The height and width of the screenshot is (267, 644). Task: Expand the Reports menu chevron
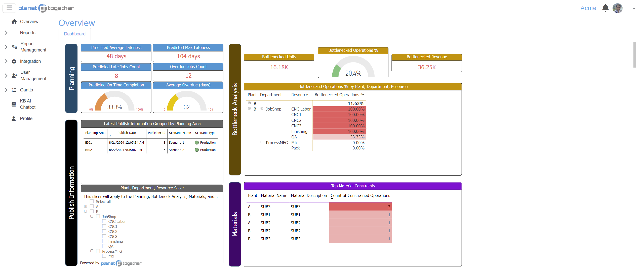pyautogui.click(x=6, y=33)
